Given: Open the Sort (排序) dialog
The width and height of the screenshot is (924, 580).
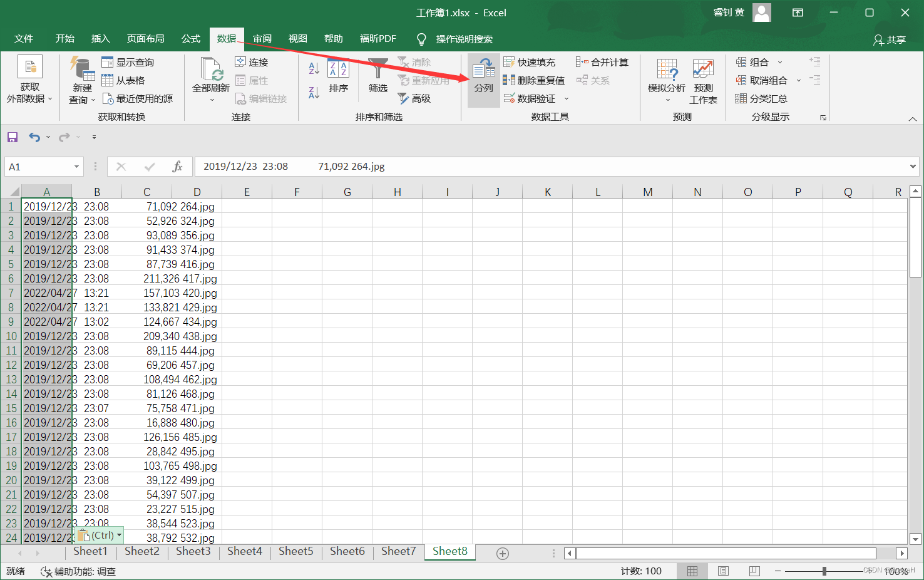Looking at the screenshot, I should point(338,76).
